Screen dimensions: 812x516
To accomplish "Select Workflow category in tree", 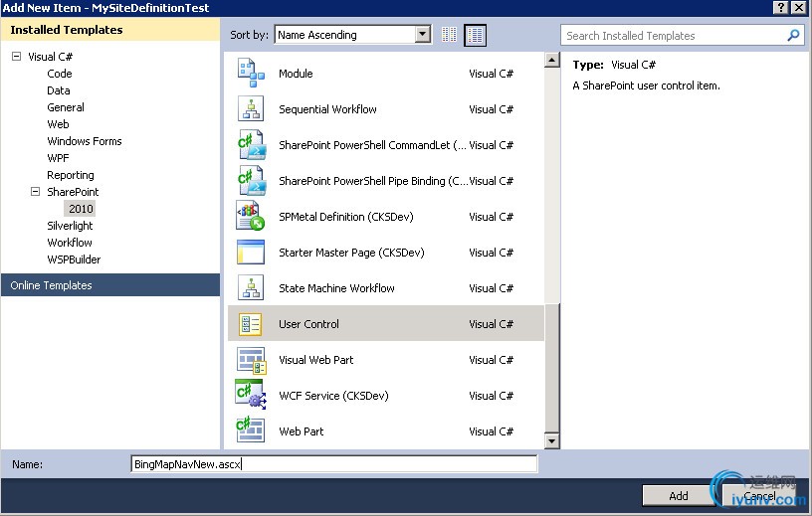I will [70, 243].
